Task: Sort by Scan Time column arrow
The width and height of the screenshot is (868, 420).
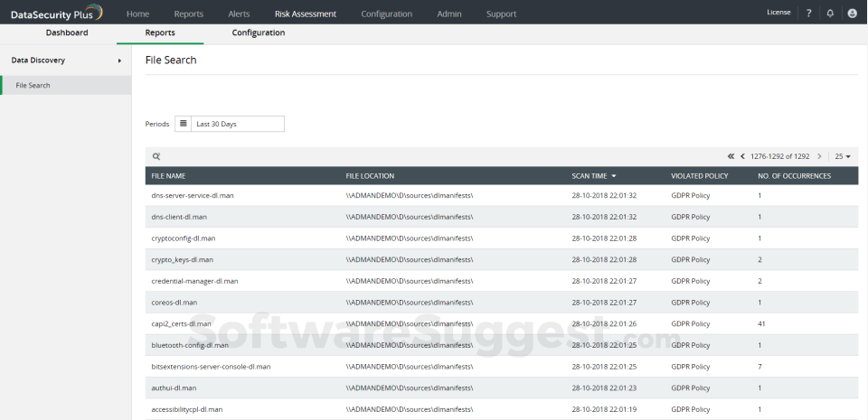Action: pos(614,176)
